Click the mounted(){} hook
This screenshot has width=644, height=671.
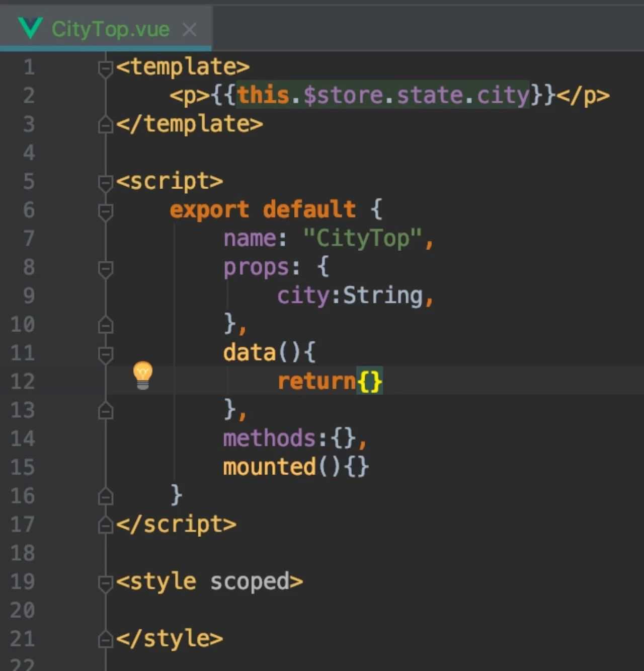(296, 467)
